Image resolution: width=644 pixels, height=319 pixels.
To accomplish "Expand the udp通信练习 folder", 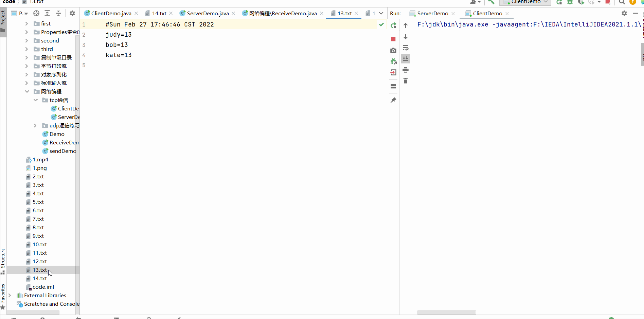I will 35,125.
